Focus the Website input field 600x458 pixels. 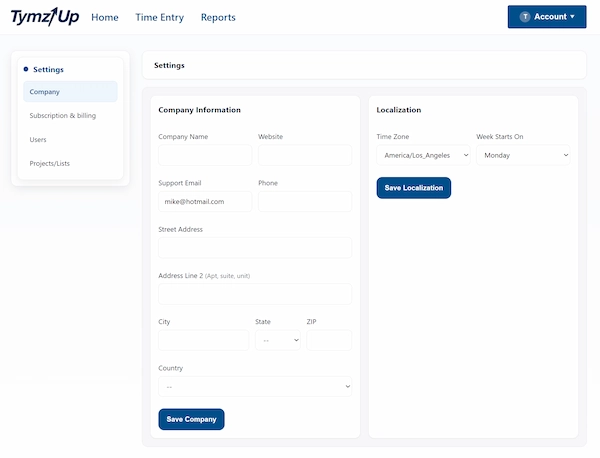pos(304,155)
